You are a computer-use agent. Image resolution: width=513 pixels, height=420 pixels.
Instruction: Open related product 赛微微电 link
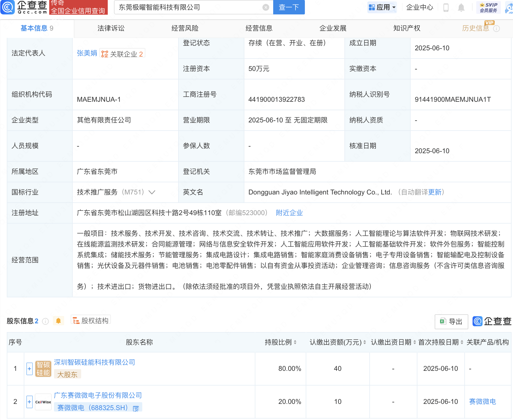coord(482,402)
